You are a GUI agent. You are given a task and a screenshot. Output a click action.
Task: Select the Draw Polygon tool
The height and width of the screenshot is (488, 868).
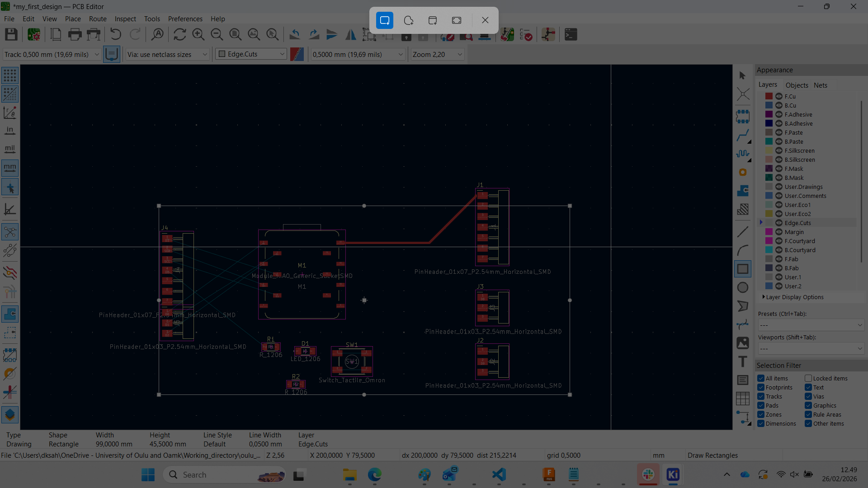(744, 306)
